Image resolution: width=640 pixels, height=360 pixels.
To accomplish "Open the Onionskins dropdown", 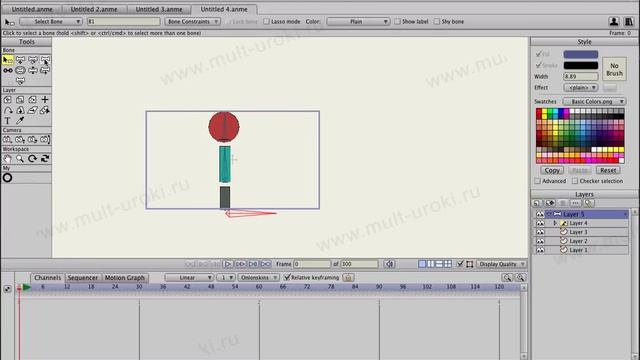I will tap(258, 278).
